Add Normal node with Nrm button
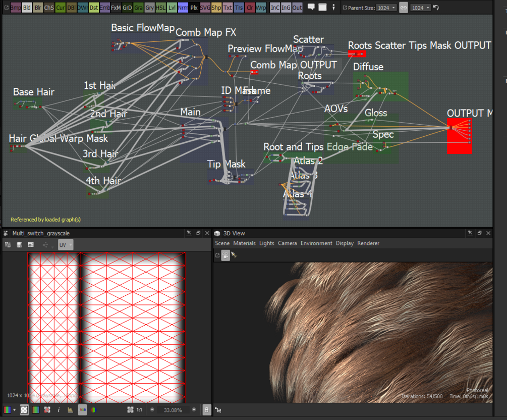507x420 pixels. coord(183,8)
